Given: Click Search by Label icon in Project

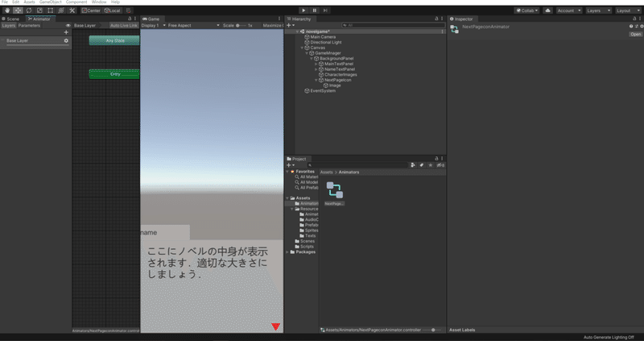Looking at the screenshot, I should [421, 165].
